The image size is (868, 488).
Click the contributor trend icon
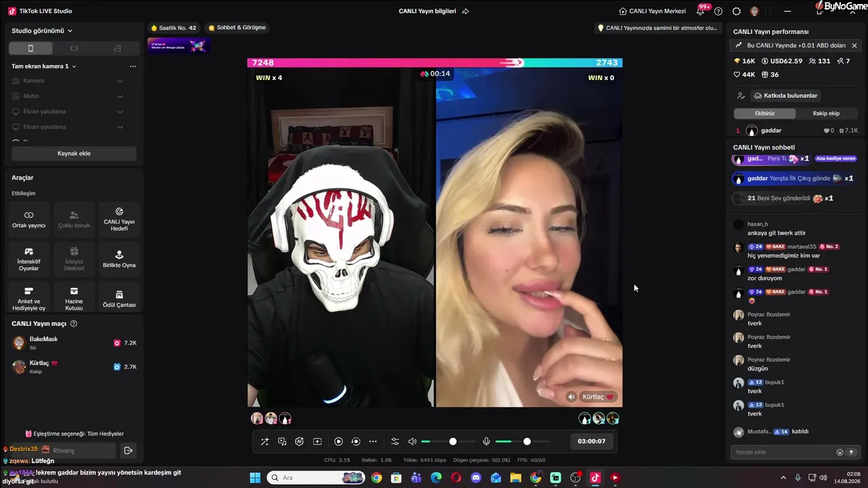[741, 96]
